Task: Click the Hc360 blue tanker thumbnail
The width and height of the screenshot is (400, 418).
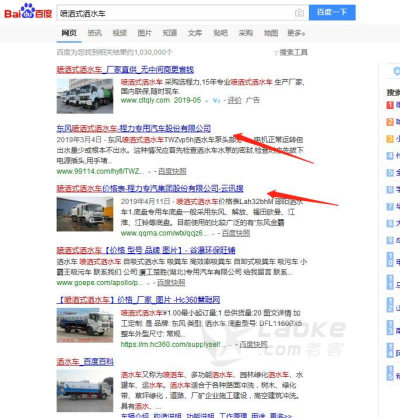Action: coord(85,325)
